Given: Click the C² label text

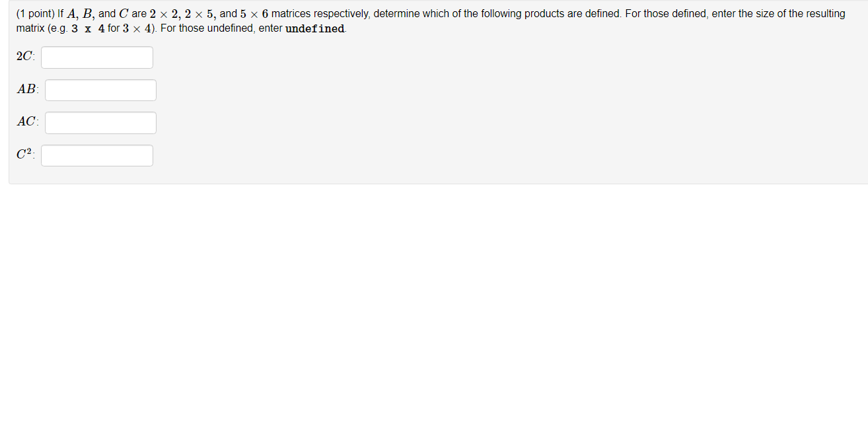Looking at the screenshot, I should [24, 153].
